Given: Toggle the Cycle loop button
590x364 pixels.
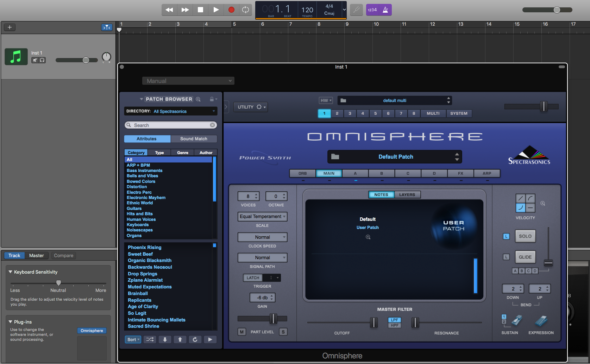Looking at the screenshot, I should click(x=246, y=10).
